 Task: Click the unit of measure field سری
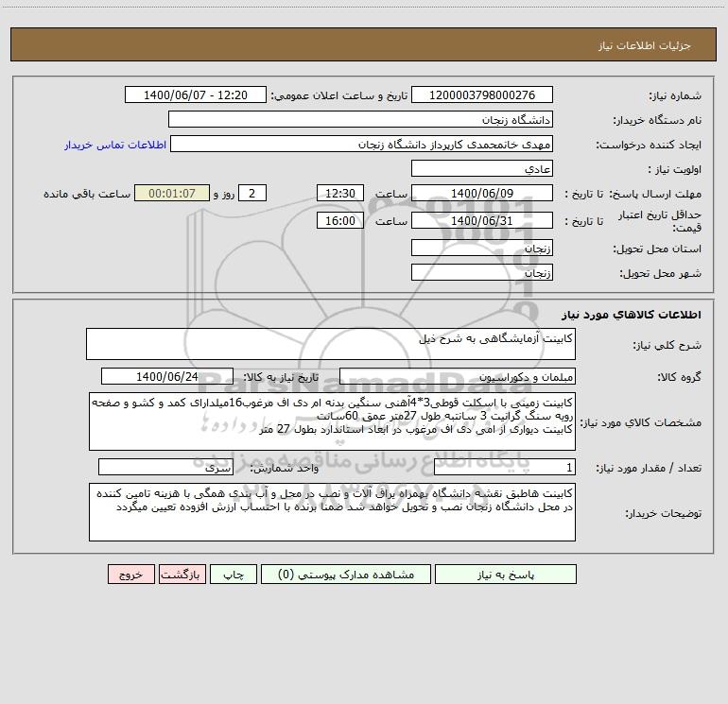pyautogui.click(x=165, y=468)
